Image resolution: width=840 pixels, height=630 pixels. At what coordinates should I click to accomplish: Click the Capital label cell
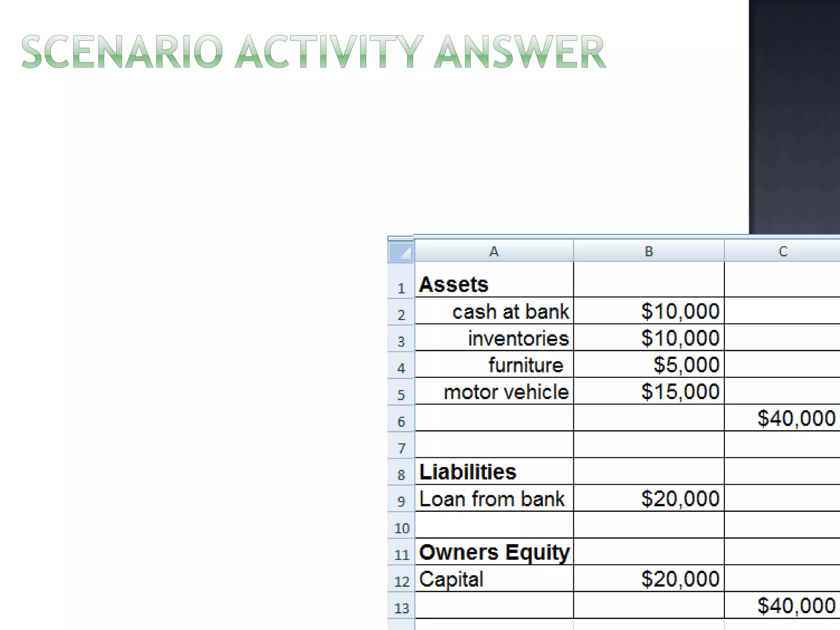[451, 579]
